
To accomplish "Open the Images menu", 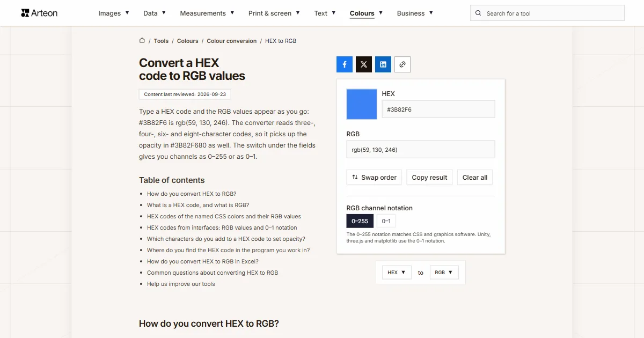I will click(x=114, y=13).
